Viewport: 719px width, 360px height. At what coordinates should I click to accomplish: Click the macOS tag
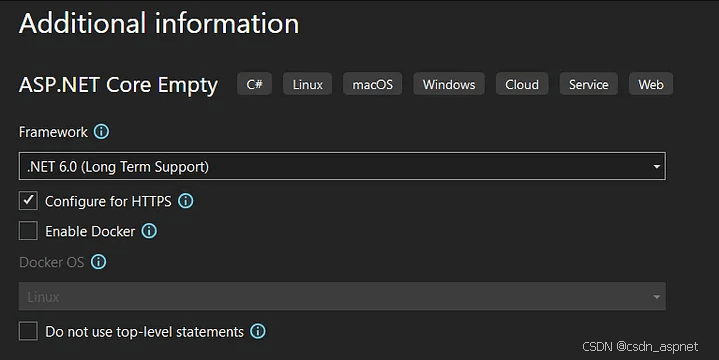pyautogui.click(x=372, y=84)
